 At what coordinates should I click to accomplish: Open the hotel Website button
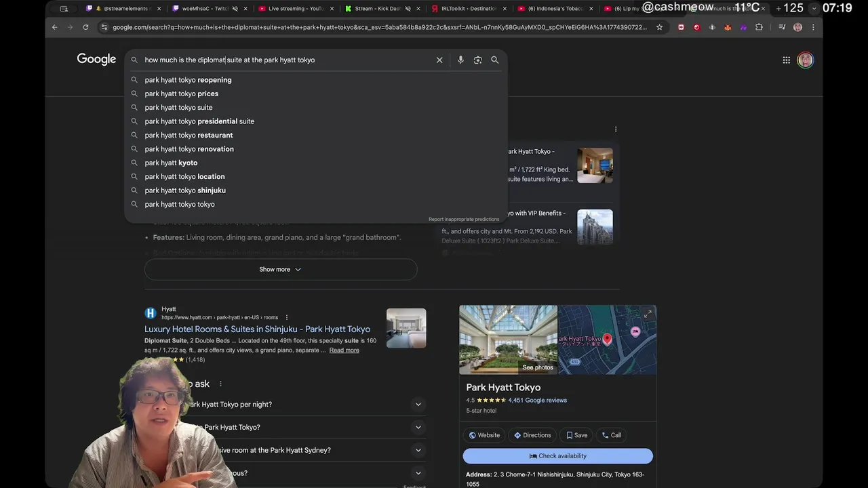(485, 435)
